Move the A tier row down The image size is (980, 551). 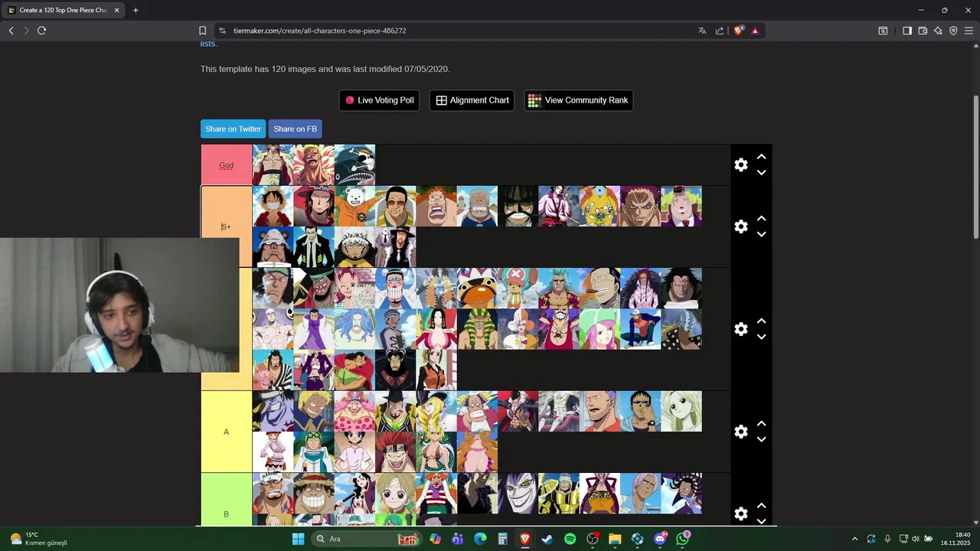(761, 440)
